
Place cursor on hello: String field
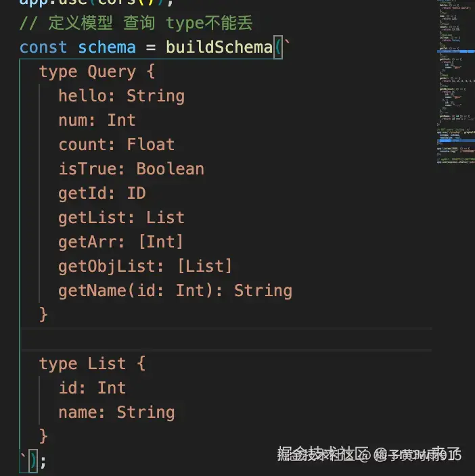coord(121,96)
